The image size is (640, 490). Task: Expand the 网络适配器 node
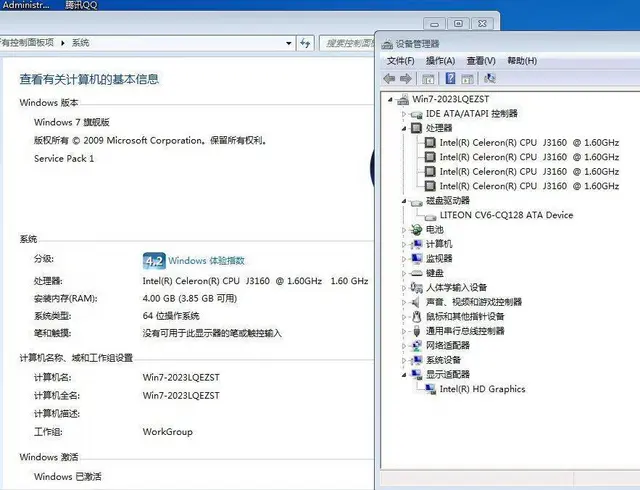404,346
